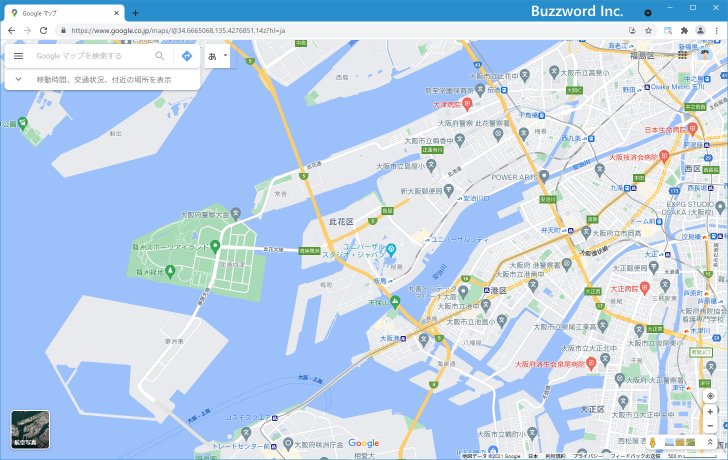
Task: Click the forward navigation arrow
Action: 27,31
